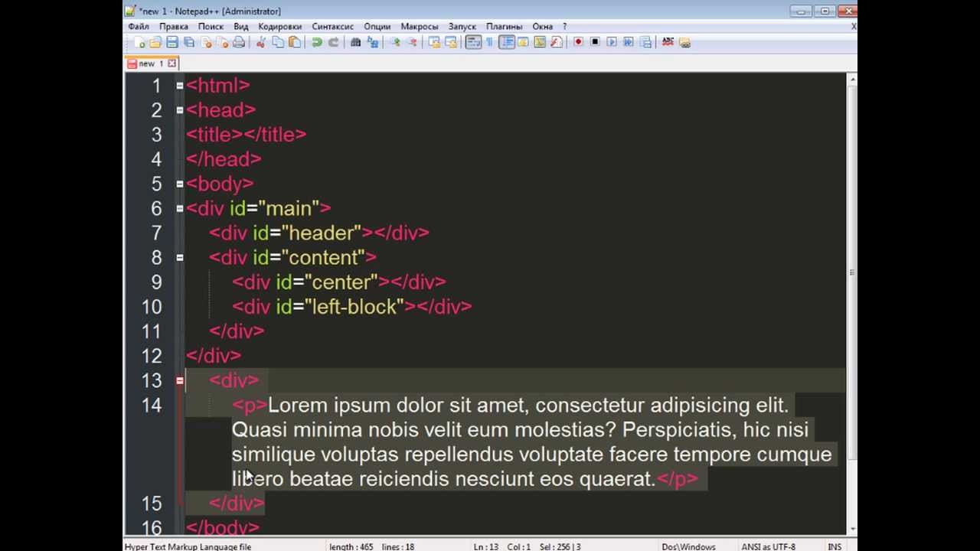Open the Поиск menu
The image size is (980, 551).
[x=211, y=26]
